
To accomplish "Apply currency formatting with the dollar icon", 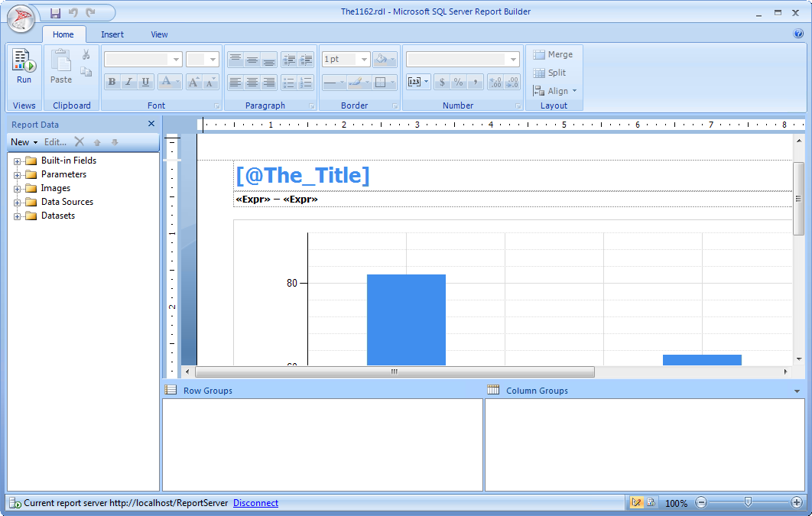I will 443,82.
